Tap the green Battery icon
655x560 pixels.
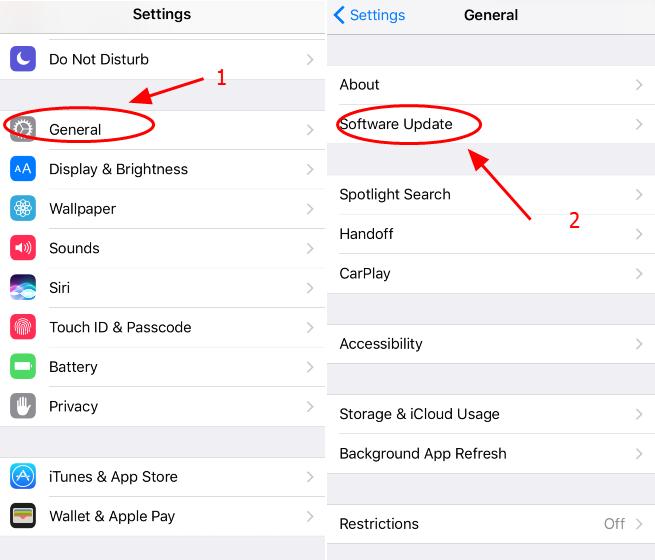coord(23,366)
